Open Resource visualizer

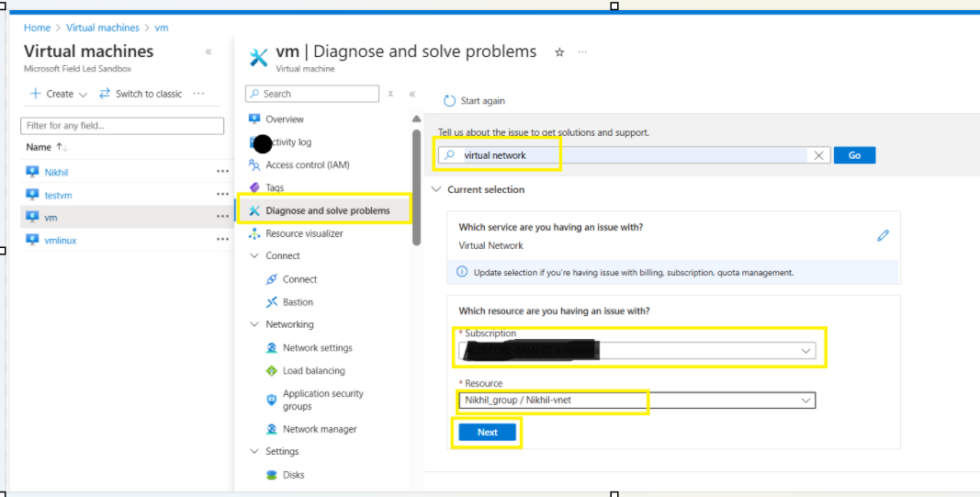pyautogui.click(x=304, y=233)
